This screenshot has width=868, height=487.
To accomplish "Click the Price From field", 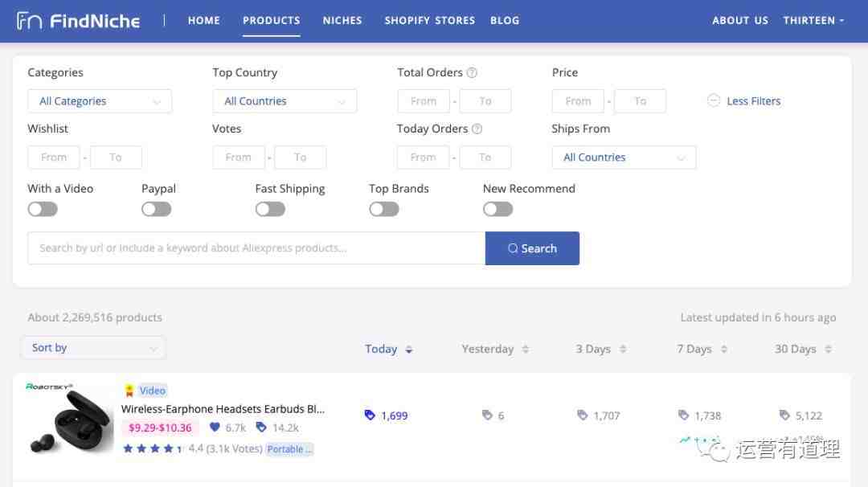I will 578,101.
